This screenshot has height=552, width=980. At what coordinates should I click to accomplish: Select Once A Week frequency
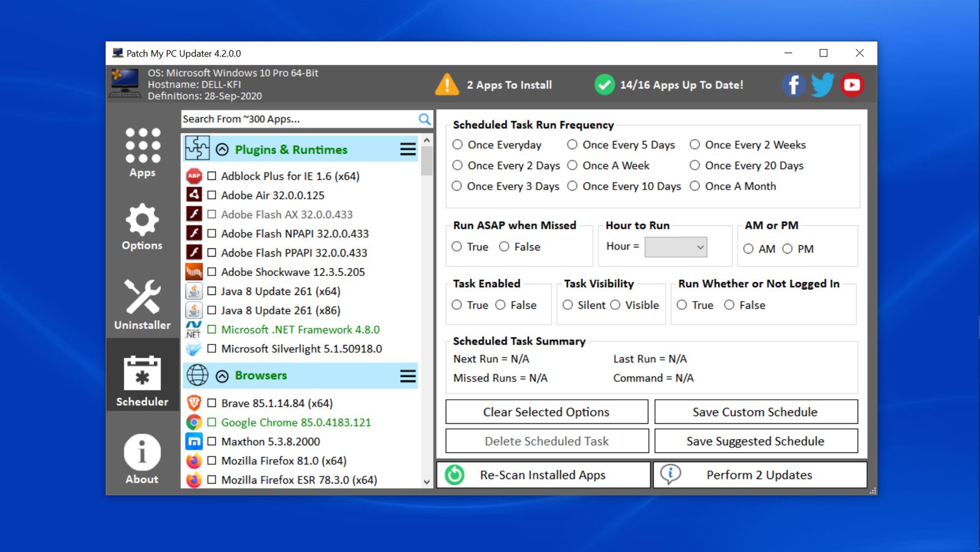click(x=573, y=165)
